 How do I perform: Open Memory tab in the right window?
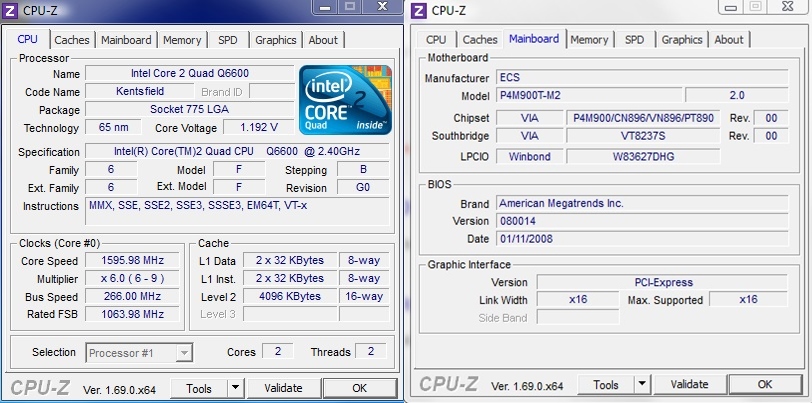click(x=589, y=39)
